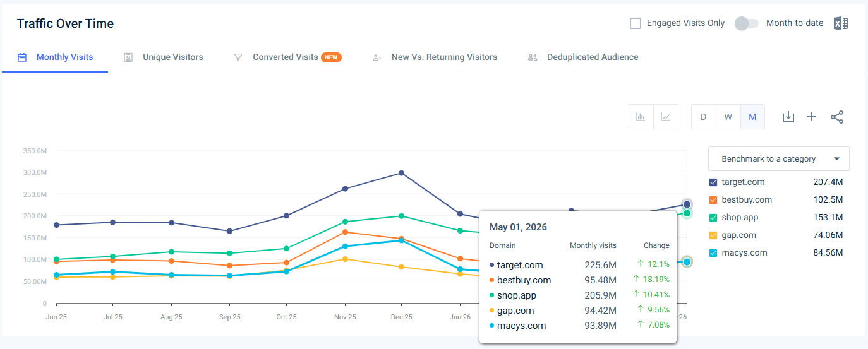Click tooltip date May 01, 2026

tap(518, 227)
